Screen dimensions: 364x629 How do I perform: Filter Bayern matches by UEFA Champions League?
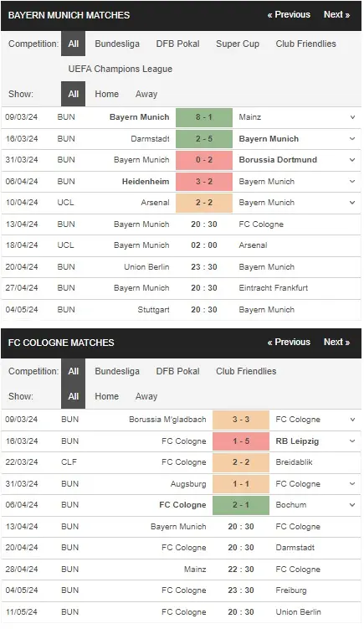coord(120,69)
